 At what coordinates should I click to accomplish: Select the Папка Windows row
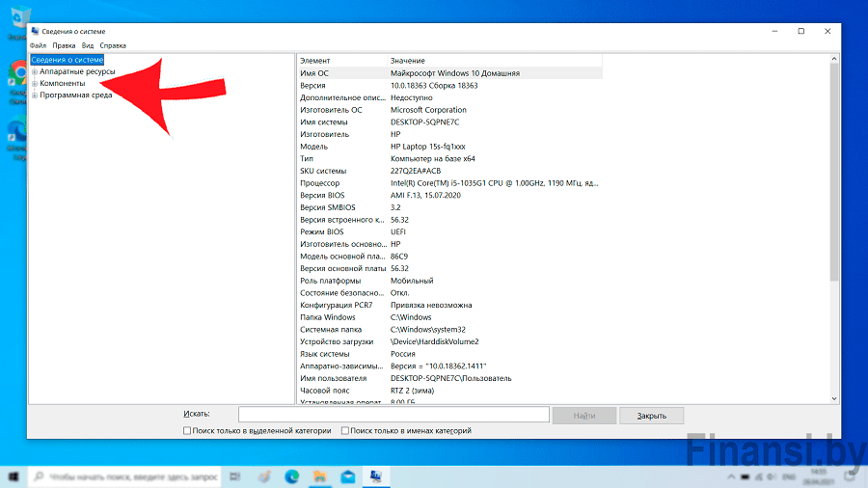coord(449,317)
